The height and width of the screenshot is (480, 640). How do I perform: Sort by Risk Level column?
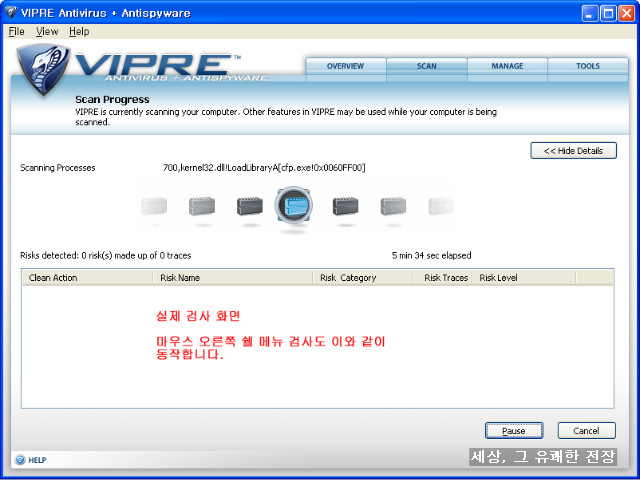[524, 278]
